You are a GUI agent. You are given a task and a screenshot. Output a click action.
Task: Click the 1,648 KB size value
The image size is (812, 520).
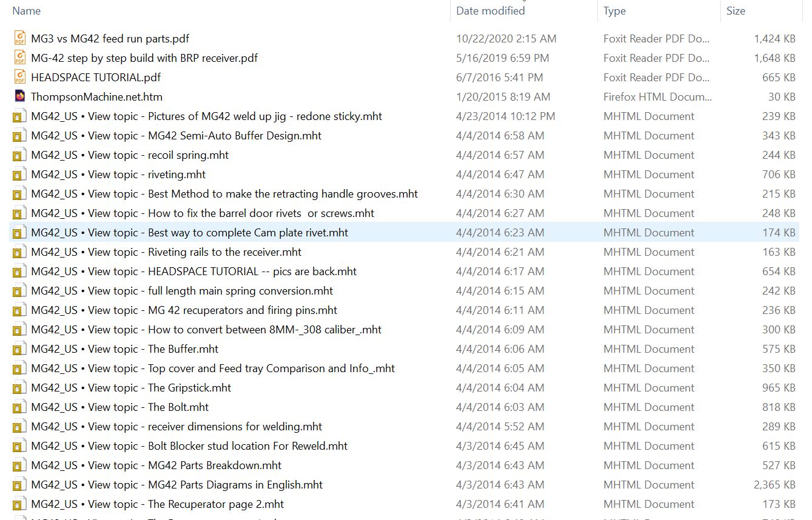tap(774, 58)
